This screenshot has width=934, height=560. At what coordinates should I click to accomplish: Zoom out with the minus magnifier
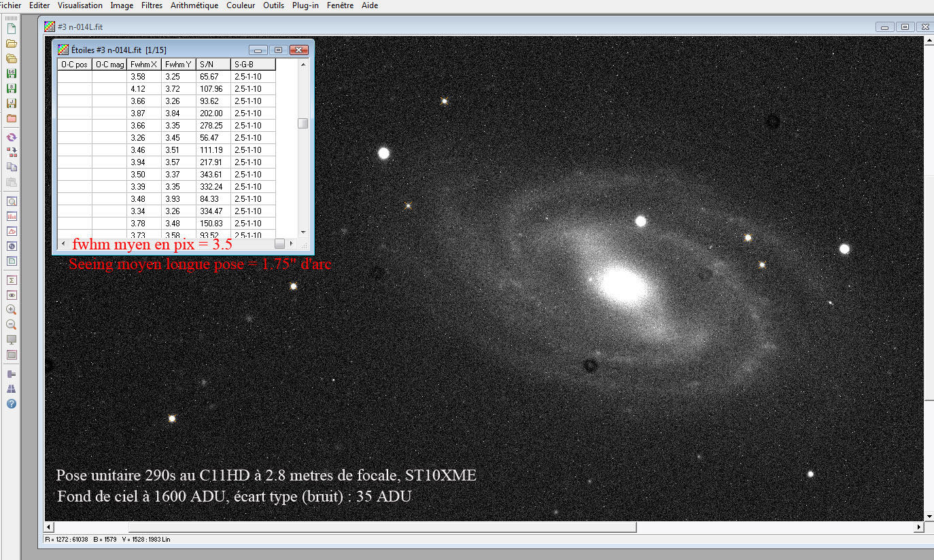pyautogui.click(x=12, y=325)
